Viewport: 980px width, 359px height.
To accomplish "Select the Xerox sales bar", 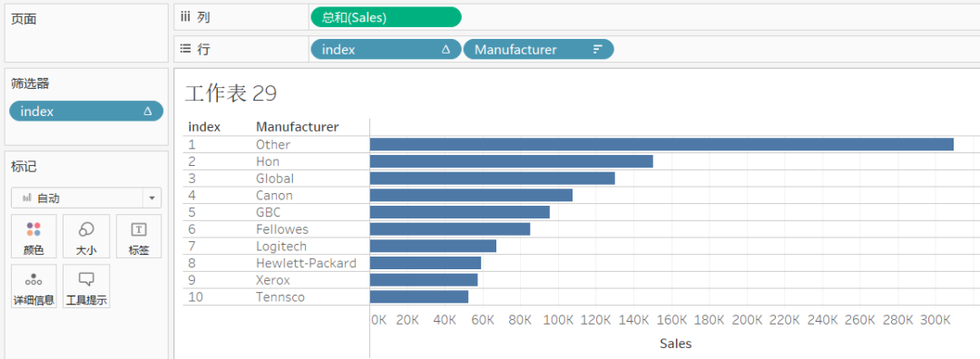I will coord(424,280).
